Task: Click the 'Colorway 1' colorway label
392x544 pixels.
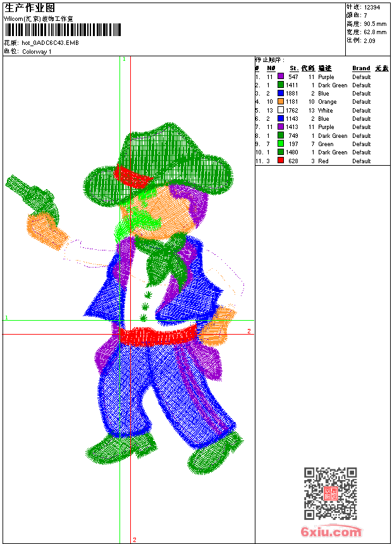Action: 37,52
